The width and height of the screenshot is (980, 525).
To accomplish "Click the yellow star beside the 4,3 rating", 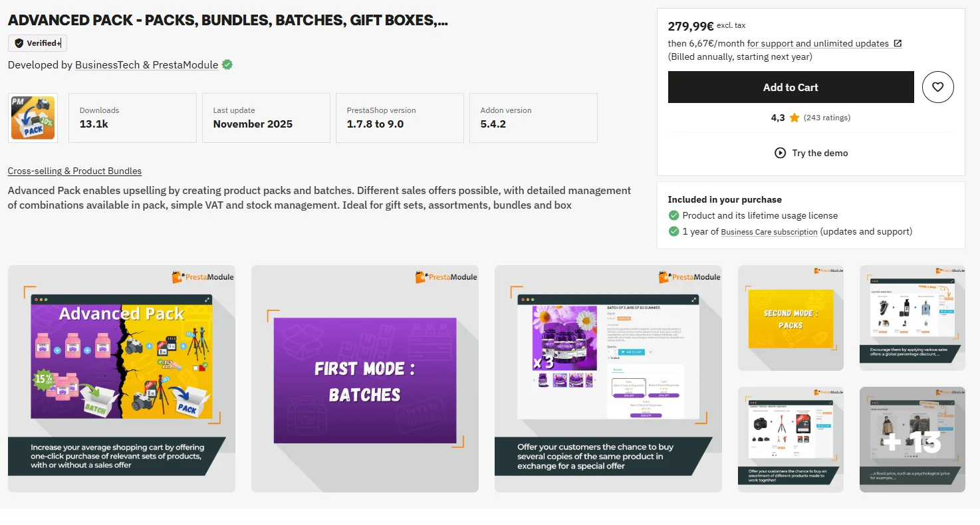I will point(795,117).
